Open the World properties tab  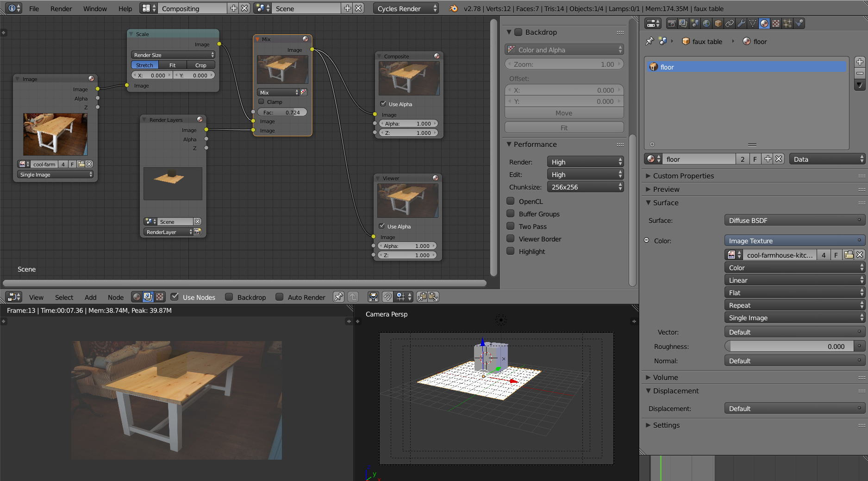(706, 23)
